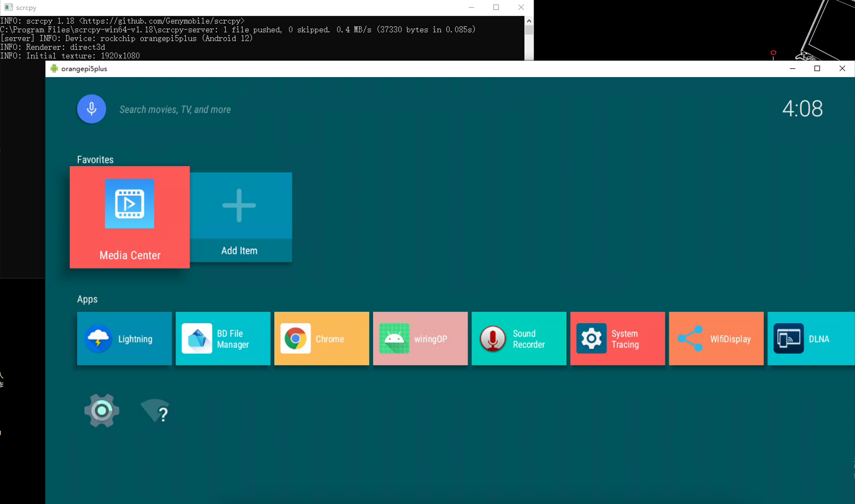855x504 pixels.
Task: Open the Media Center favorite tile
Action: click(129, 217)
